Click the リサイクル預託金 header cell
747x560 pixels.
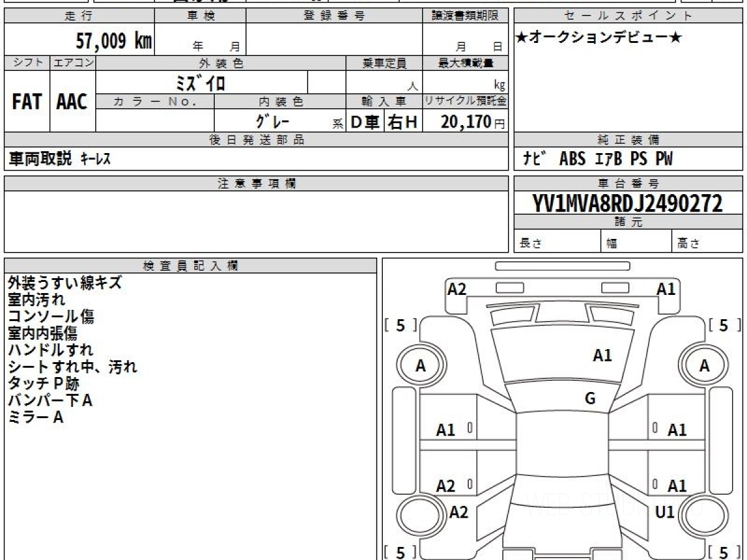(x=466, y=101)
